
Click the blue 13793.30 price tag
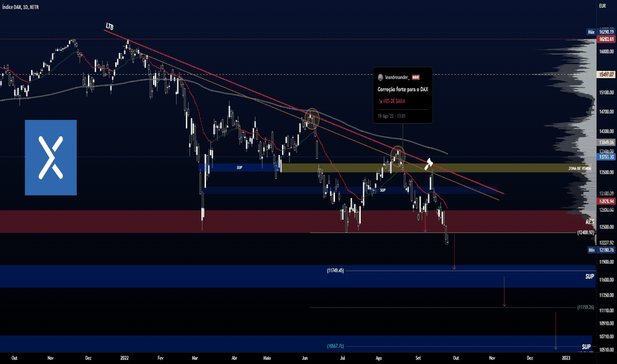606,157
